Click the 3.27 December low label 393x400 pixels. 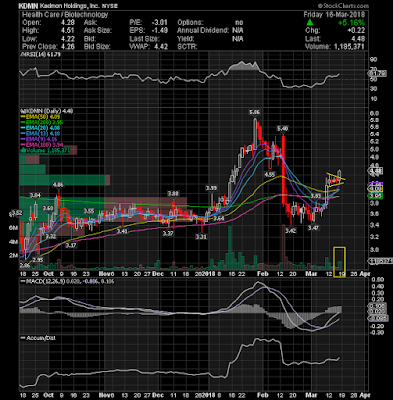click(168, 233)
